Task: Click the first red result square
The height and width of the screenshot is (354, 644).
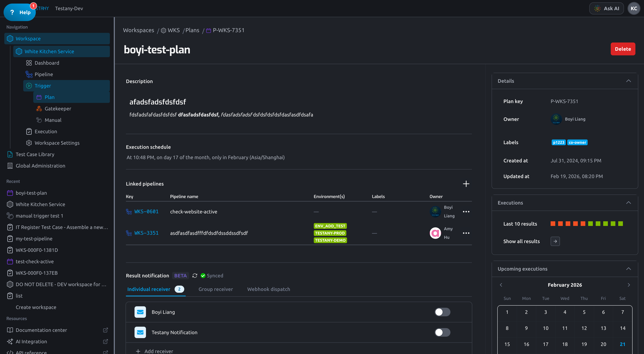Action: [x=553, y=224]
